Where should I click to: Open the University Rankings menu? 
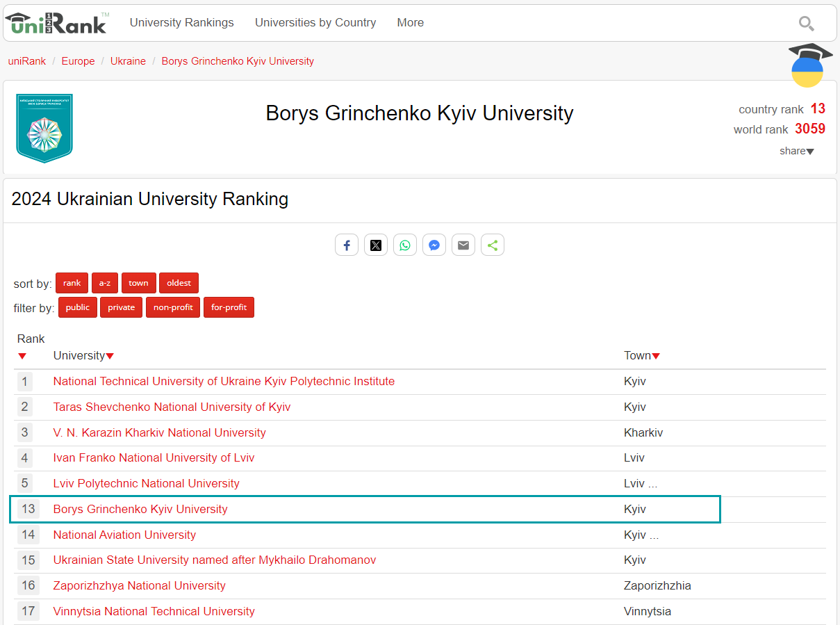pyautogui.click(x=182, y=23)
